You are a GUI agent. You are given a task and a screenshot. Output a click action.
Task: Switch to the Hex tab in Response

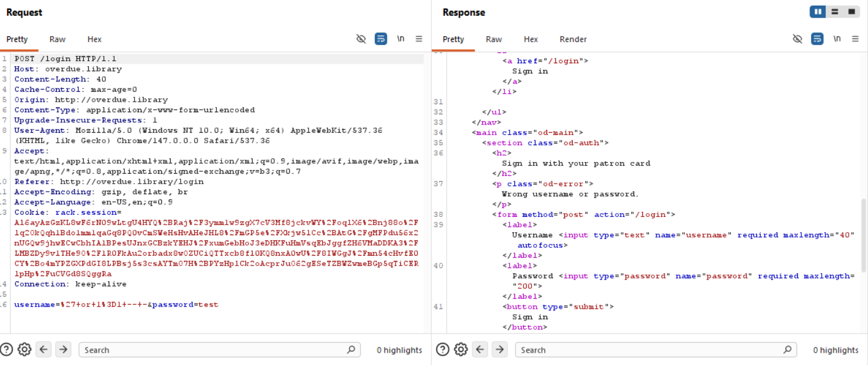(531, 39)
